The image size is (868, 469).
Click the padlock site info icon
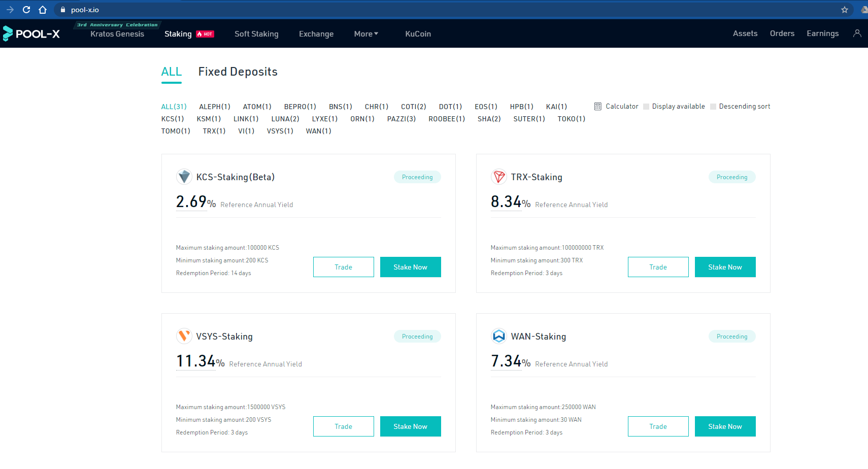(63, 10)
